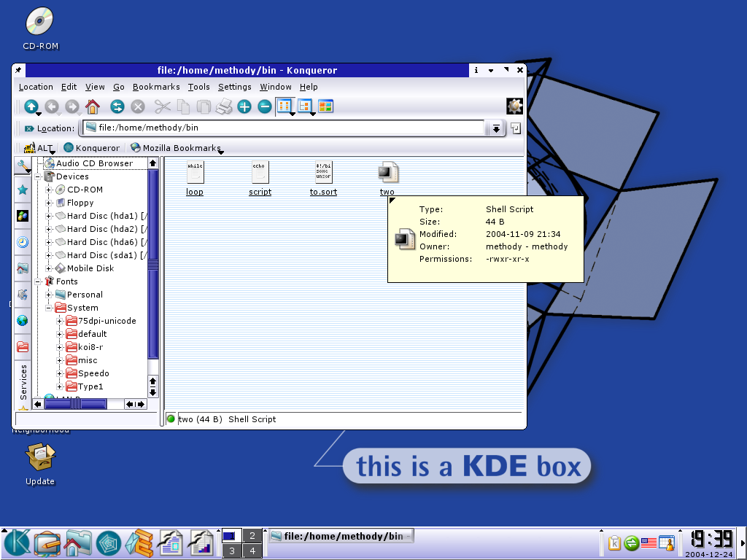
Task: Open the Bookmarks star sidebar tab
Action: 23,190
